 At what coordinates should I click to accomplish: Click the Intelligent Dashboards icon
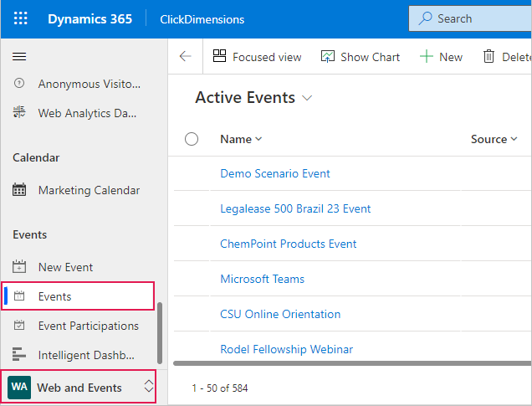[19, 354]
